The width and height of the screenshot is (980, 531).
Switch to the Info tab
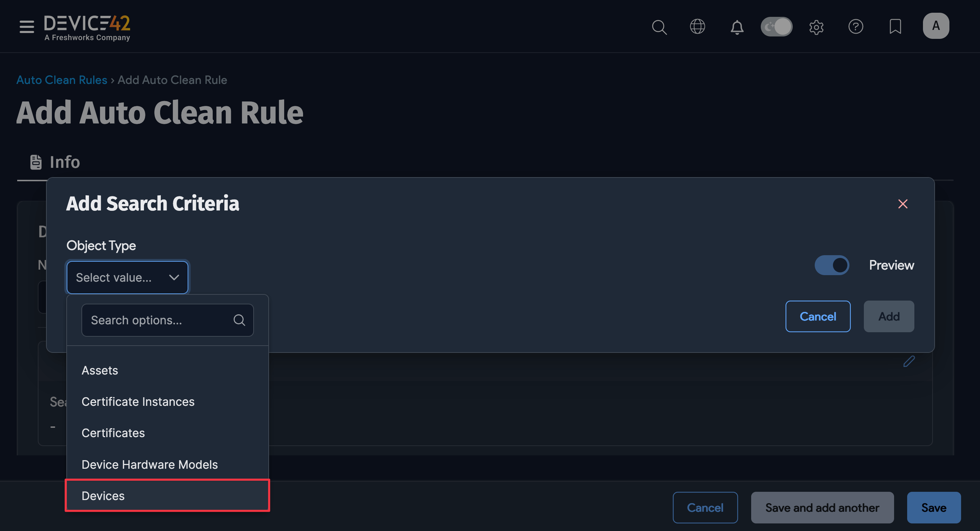pos(55,162)
